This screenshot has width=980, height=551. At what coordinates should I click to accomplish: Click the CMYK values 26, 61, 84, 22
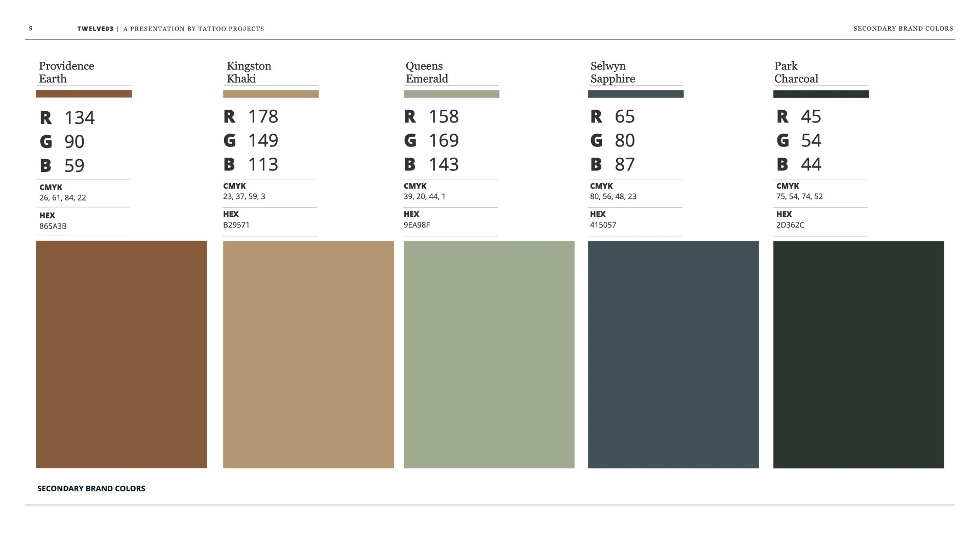63,197
